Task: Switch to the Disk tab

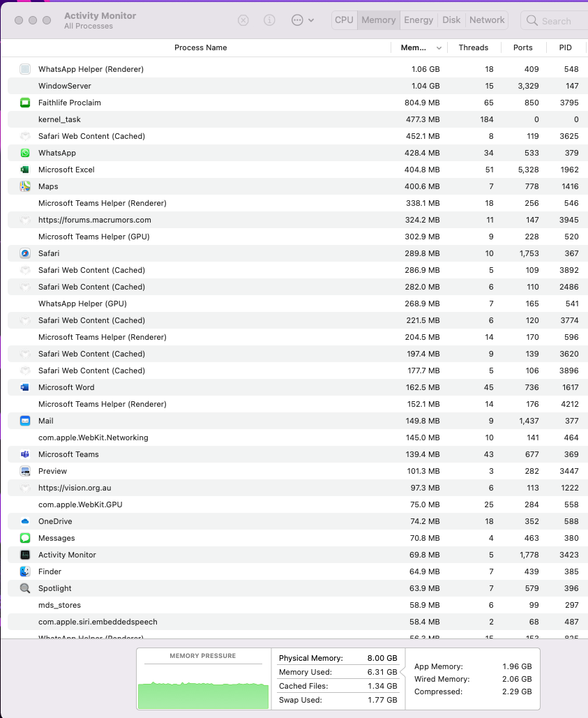Action: pyautogui.click(x=451, y=20)
